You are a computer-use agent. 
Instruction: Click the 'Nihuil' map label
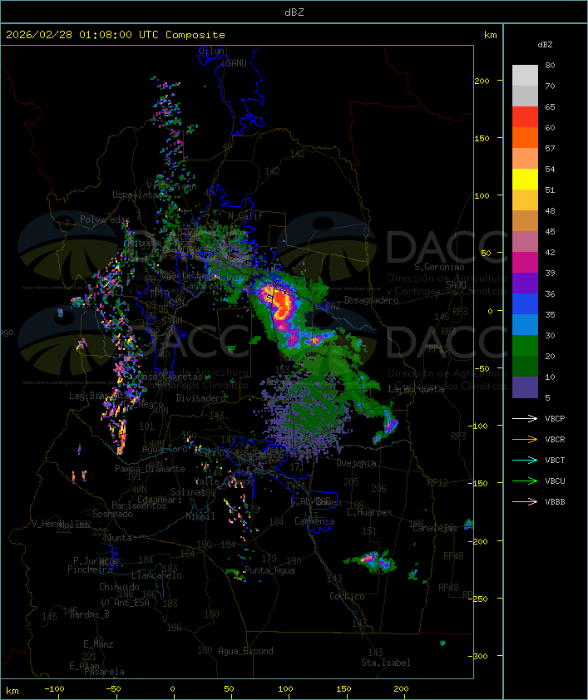[x=200, y=516]
